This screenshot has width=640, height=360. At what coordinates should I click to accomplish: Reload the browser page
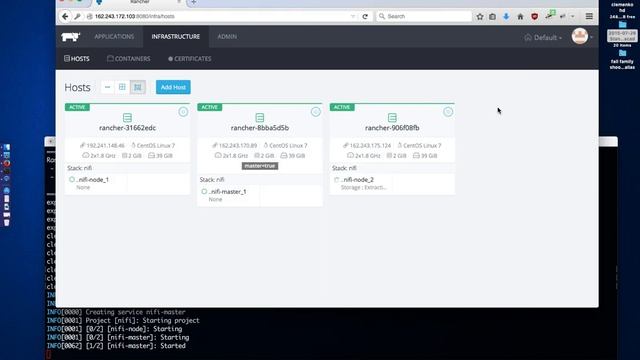pyautogui.click(x=365, y=16)
